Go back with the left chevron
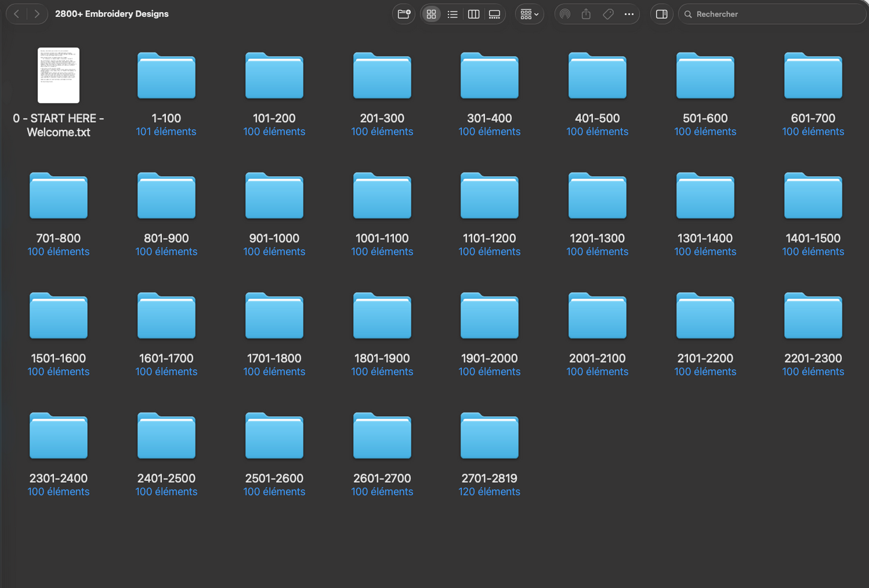869x588 pixels. coord(17,14)
